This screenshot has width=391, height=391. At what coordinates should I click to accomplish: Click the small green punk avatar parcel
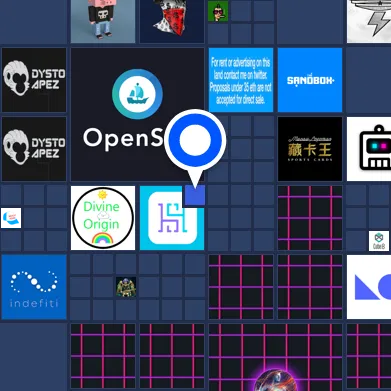coord(218,11)
